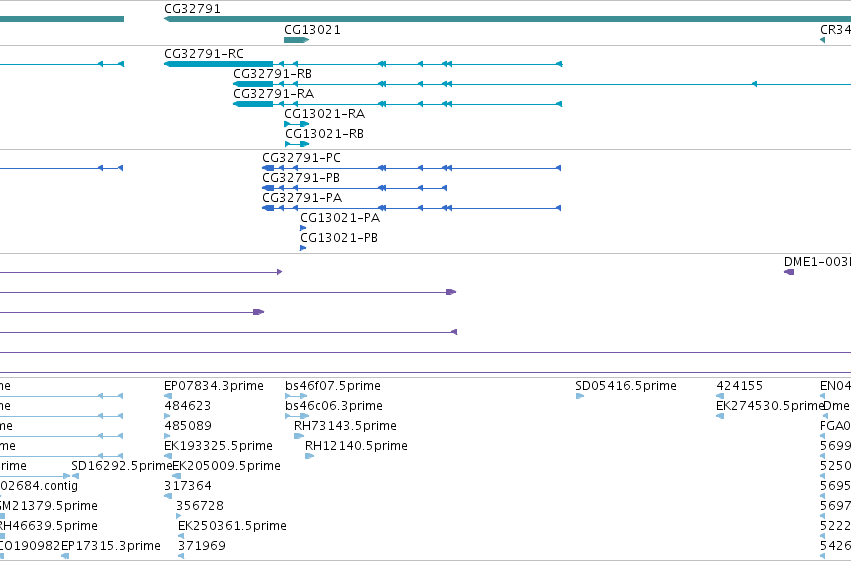Click the 02684.contig label

tap(38, 486)
